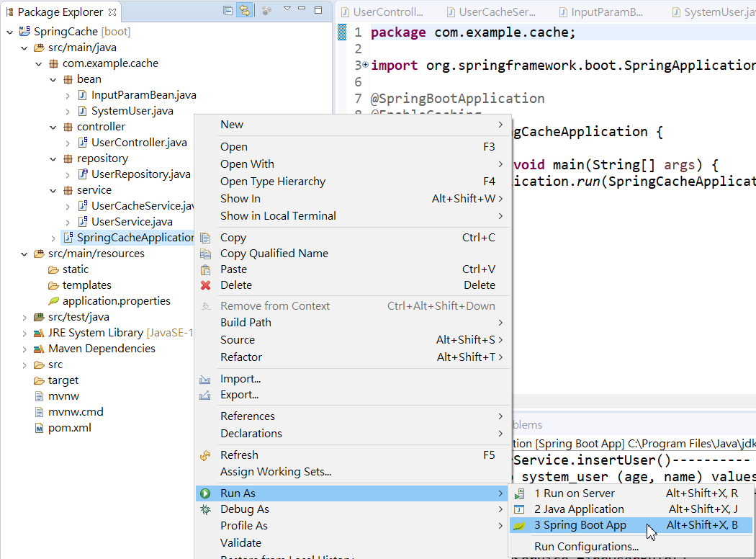
Task: Click the Import icon in context menu
Action: coord(205,380)
